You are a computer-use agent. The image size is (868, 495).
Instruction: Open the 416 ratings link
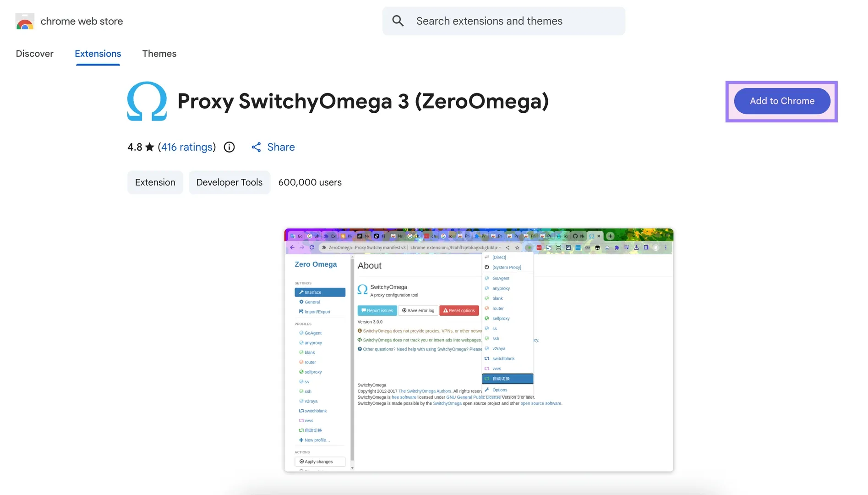coord(187,147)
